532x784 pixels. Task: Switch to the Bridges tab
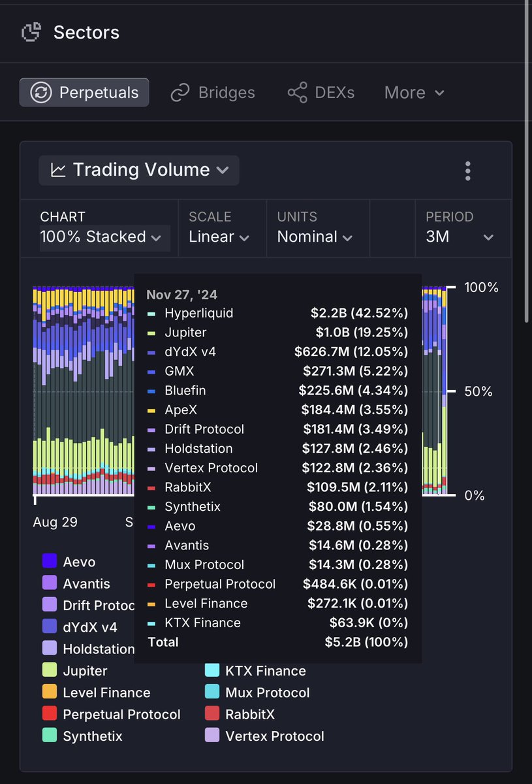pyautogui.click(x=213, y=93)
